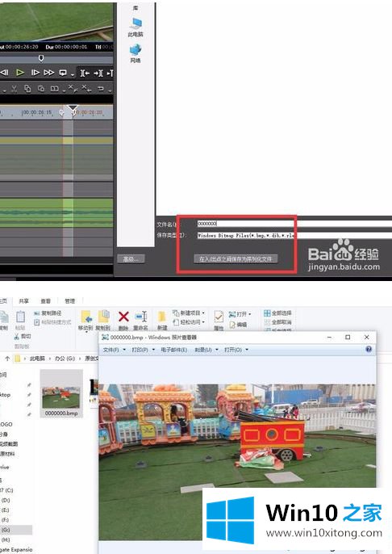The width and height of the screenshot is (392, 554).
Task: Click the ripple delete icon in timeline toolbar
Action: 87,88
